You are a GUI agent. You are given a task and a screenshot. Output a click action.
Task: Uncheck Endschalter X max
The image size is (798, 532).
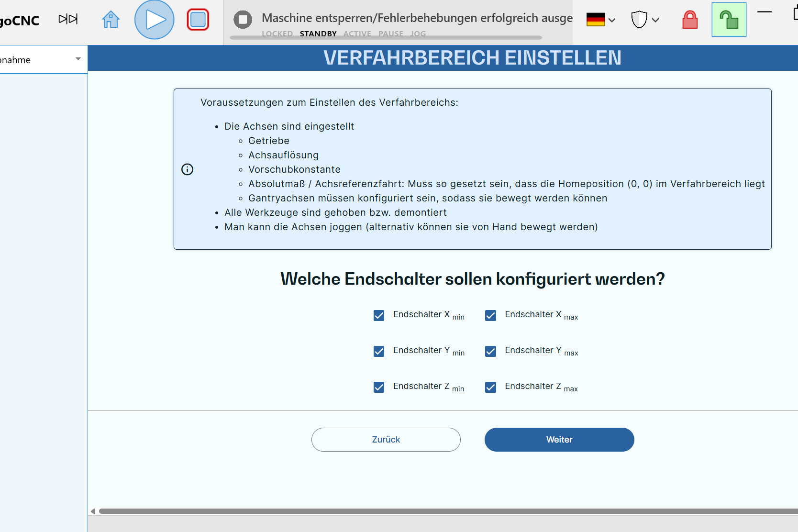490,316
